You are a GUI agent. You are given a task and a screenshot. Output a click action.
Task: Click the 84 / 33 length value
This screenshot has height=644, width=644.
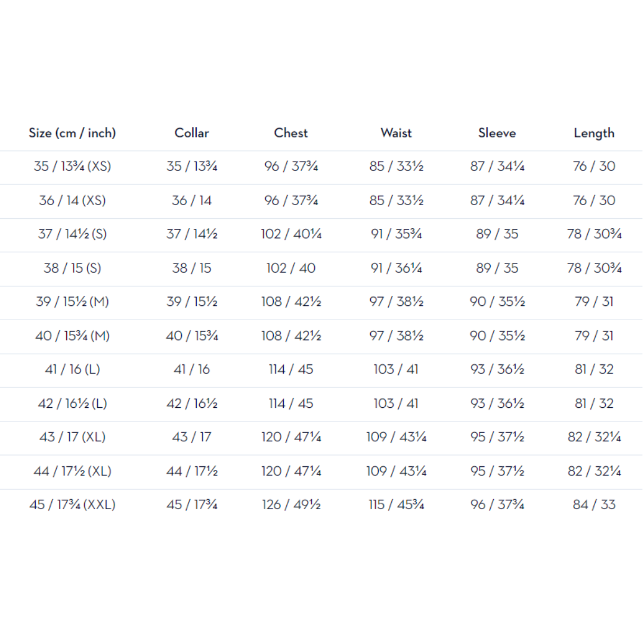[594, 505]
